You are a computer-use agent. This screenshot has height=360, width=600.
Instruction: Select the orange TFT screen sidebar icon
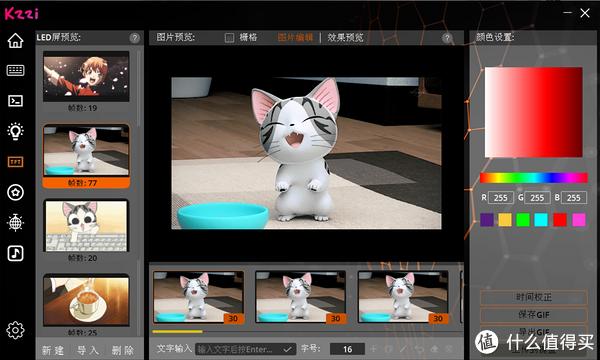click(15, 162)
